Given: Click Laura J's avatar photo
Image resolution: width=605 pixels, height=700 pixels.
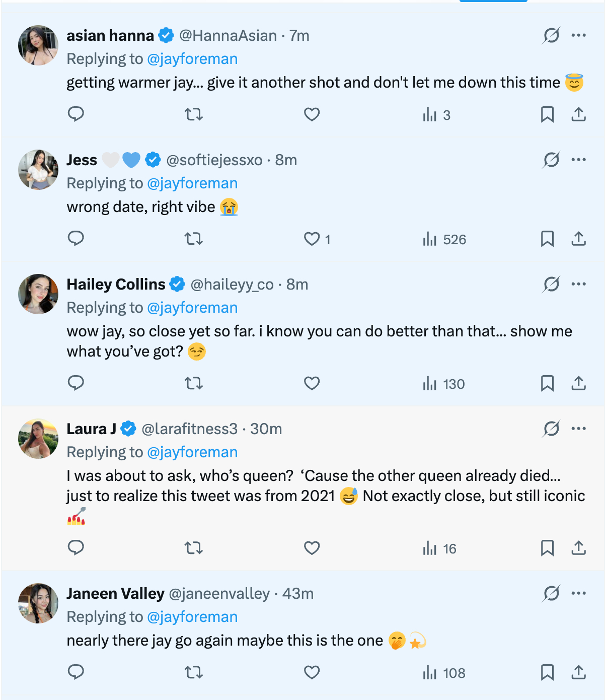Looking at the screenshot, I should coord(38,439).
